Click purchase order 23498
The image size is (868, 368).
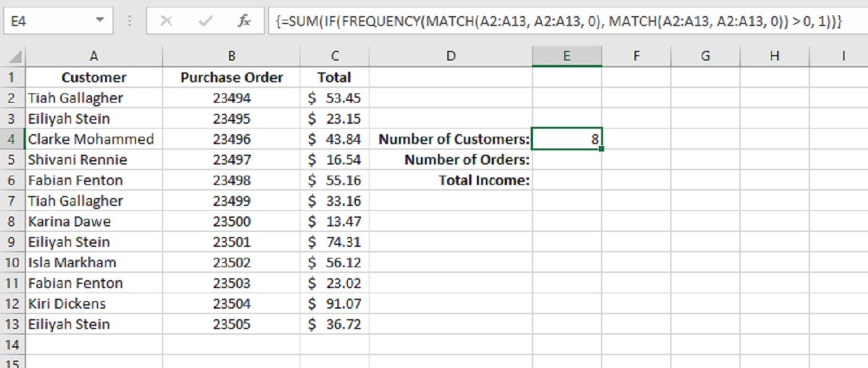coord(232,180)
